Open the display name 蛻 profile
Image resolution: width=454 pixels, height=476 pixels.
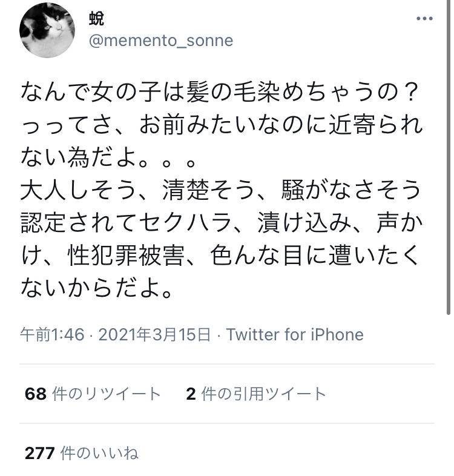tap(96, 19)
